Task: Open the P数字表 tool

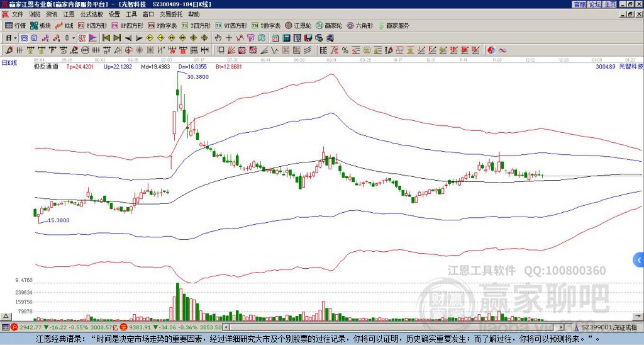Action: point(162,25)
